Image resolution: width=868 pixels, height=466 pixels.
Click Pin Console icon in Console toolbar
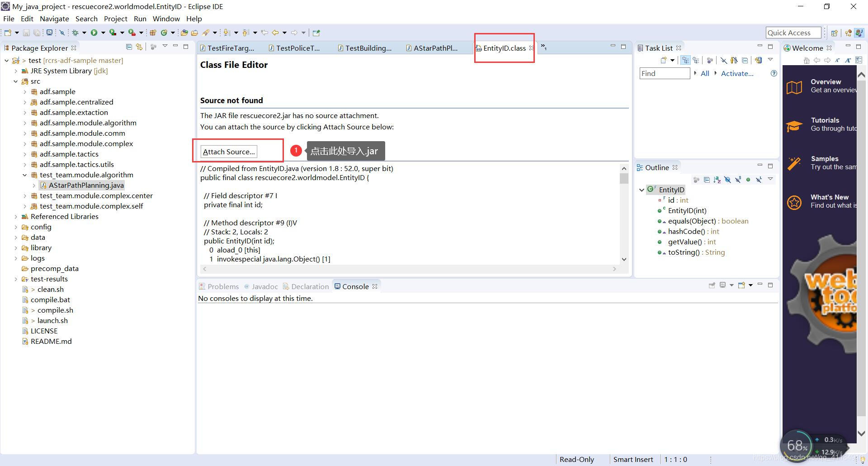[x=712, y=285]
